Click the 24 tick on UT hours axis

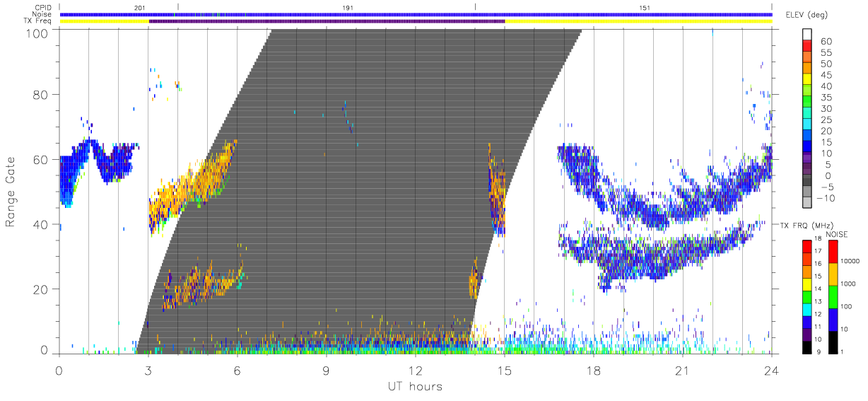772,370
